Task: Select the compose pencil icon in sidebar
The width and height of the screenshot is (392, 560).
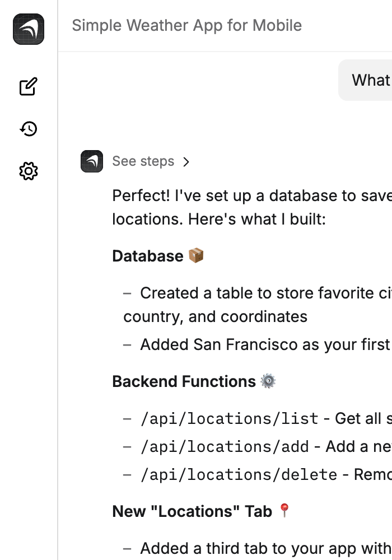Action: 28,87
